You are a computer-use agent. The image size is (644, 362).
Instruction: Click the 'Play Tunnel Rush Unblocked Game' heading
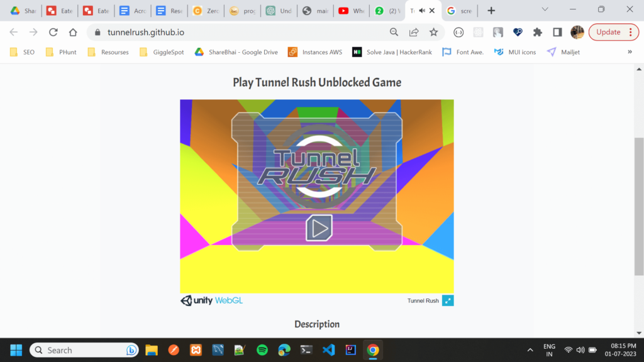[x=317, y=82]
